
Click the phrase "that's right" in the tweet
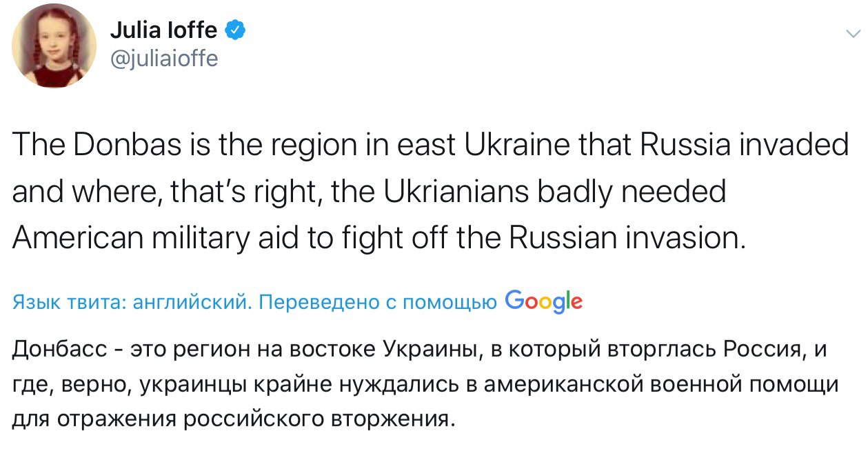click(265, 192)
